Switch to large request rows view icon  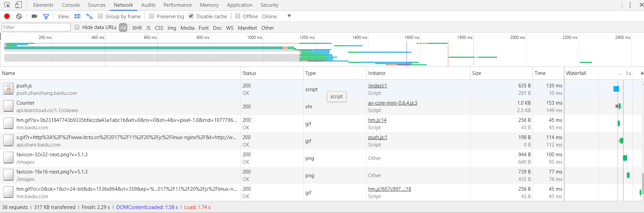(78, 16)
